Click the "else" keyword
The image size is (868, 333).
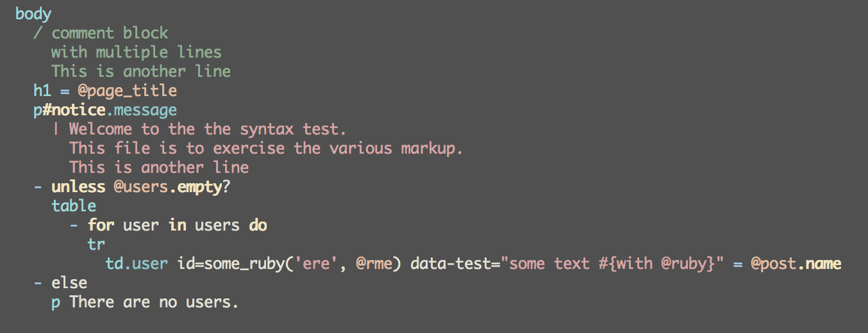point(69,282)
